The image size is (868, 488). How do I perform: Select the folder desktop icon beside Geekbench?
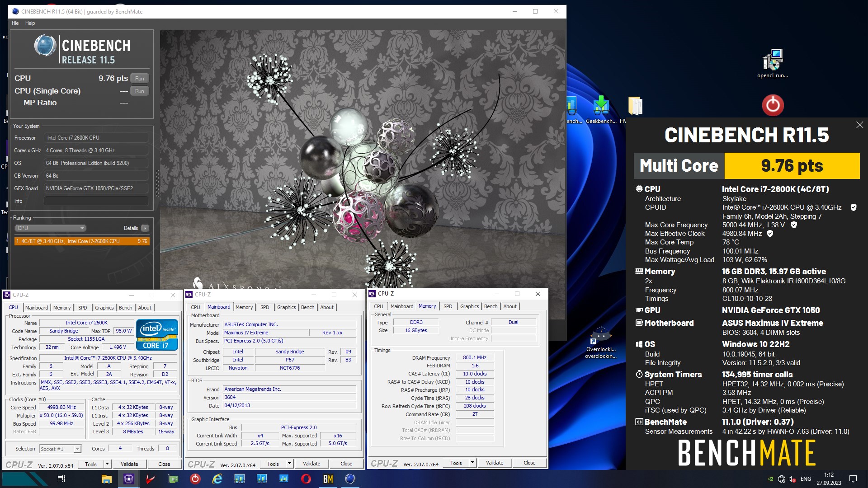click(x=634, y=107)
